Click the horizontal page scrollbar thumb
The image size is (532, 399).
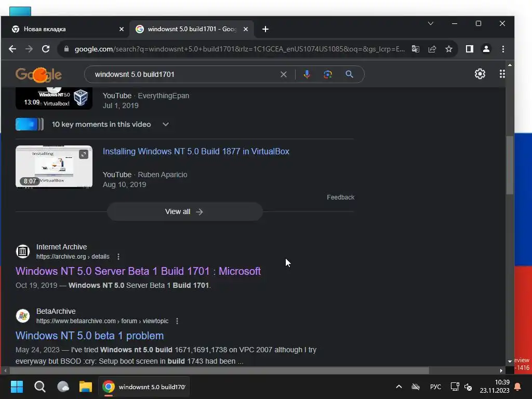click(x=219, y=370)
